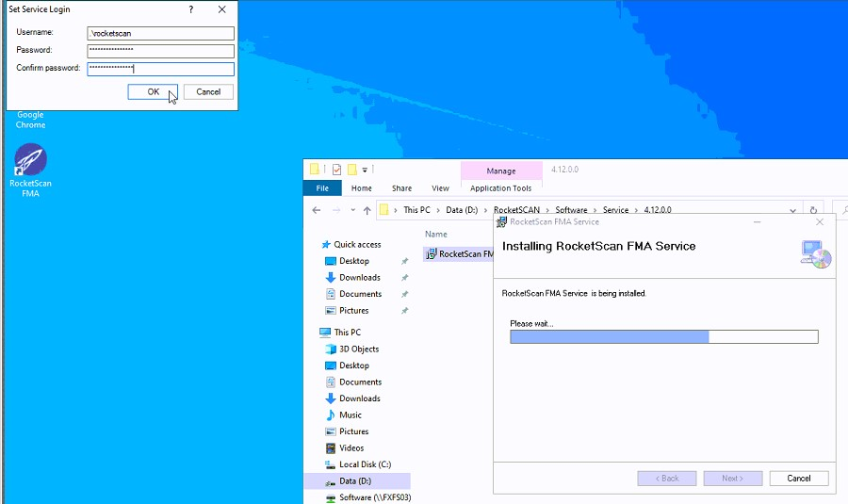Open Google Chrome desktop shortcut label
This screenshot has width=848, height=504.
30,120
